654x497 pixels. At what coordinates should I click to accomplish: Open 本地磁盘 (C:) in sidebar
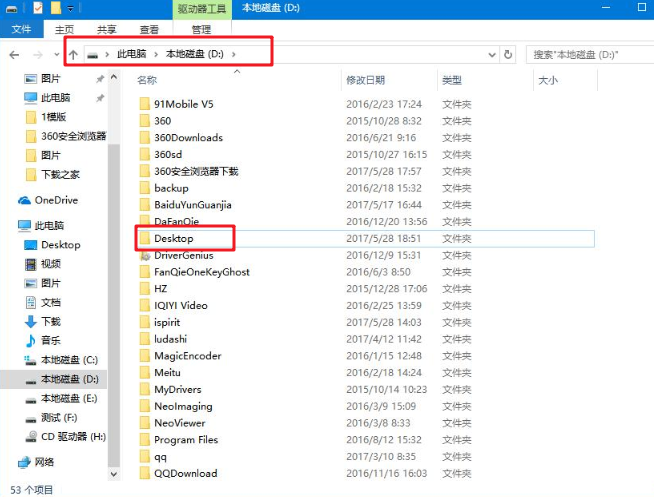pos(69,360)
